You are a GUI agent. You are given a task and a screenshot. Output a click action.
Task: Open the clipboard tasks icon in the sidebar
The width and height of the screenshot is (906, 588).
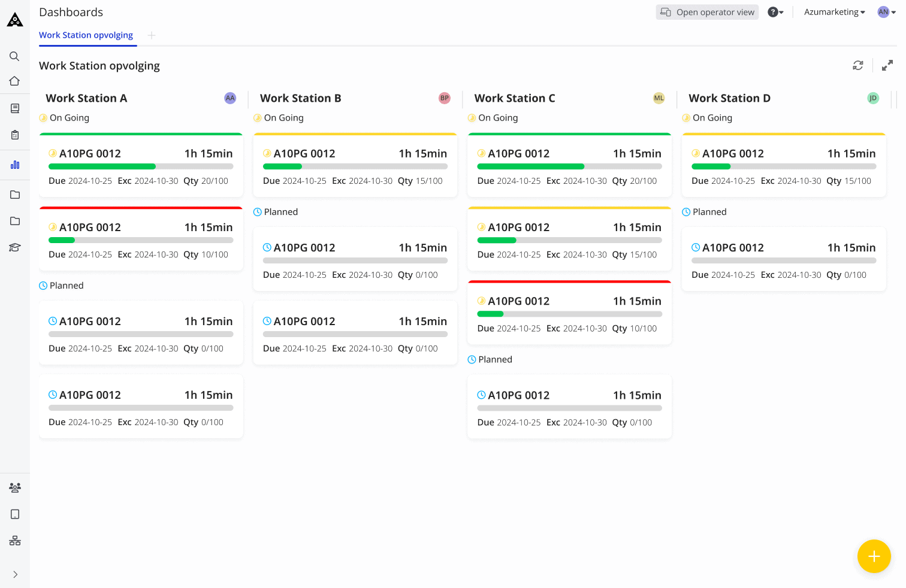[14, 135]
